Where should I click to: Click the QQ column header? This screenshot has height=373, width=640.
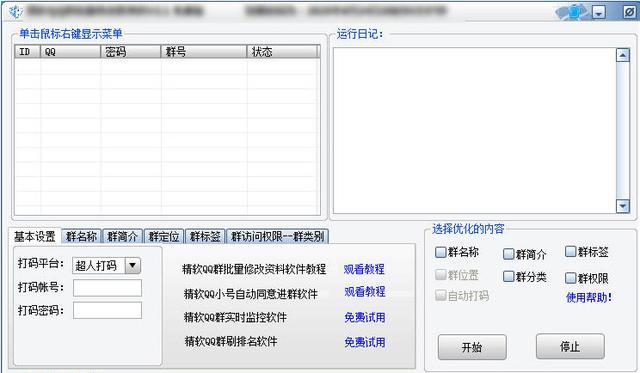70,52
